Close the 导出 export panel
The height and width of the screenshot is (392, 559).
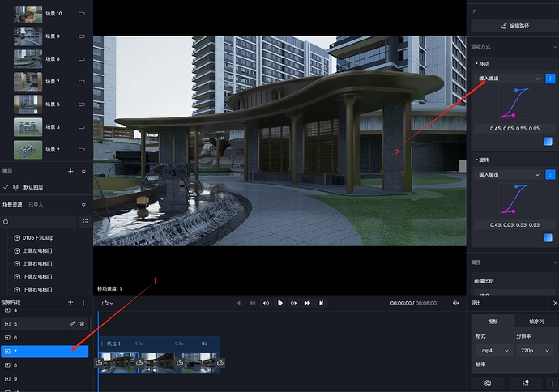click(x=555, y=303)
